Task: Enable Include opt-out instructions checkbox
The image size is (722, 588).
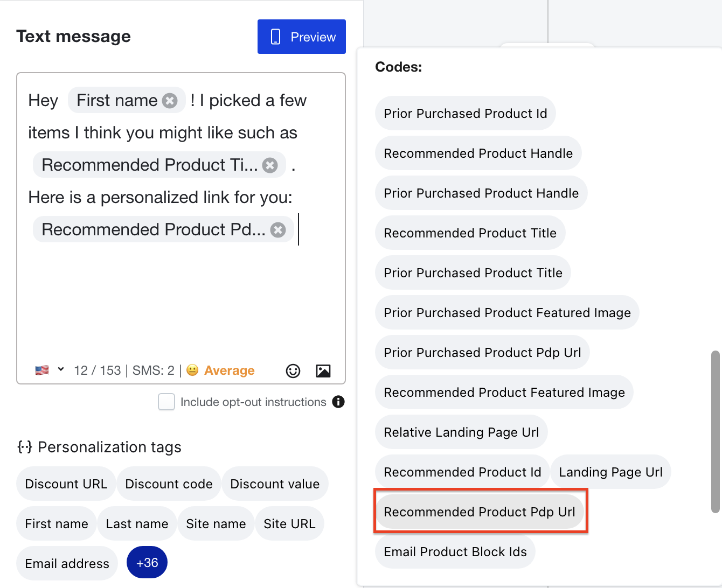Action: (x=166, y=402)
